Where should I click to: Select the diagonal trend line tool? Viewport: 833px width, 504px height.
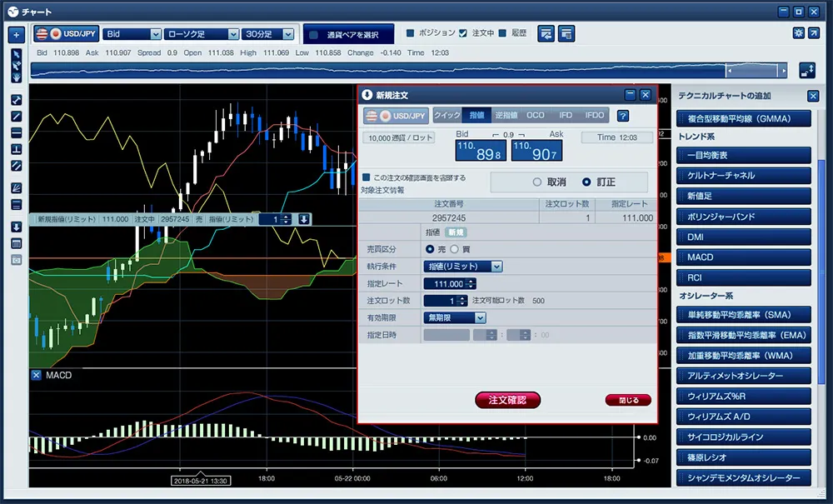(x=16, y=116)
